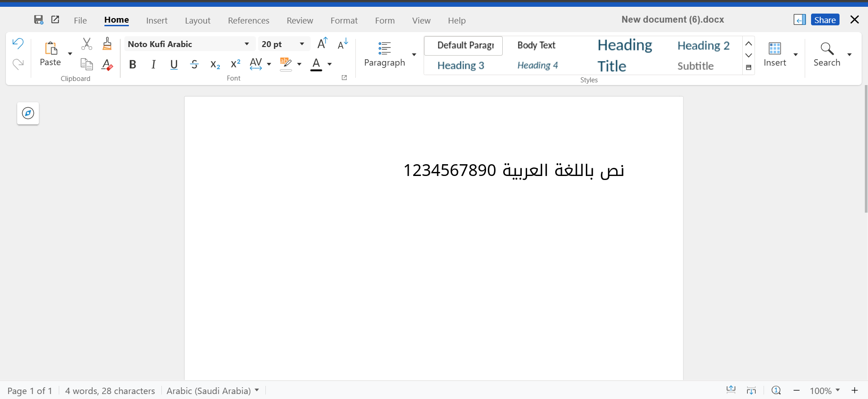Increase font size with grow icon

tap(322, 43)
